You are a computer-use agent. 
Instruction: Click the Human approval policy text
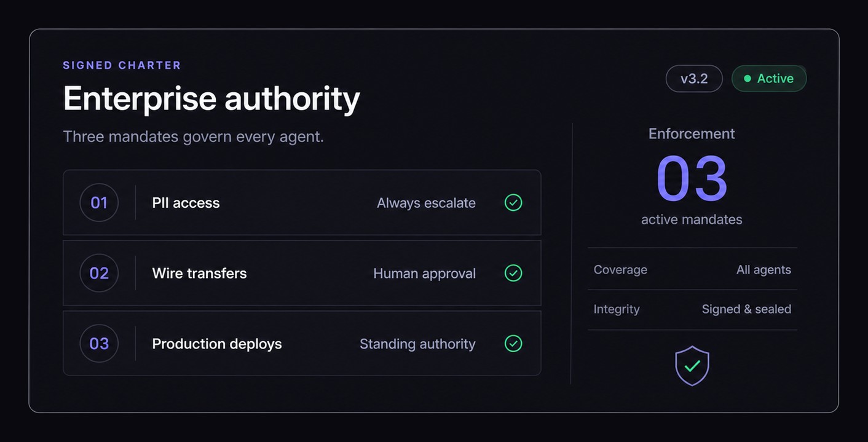pos(424,274)
